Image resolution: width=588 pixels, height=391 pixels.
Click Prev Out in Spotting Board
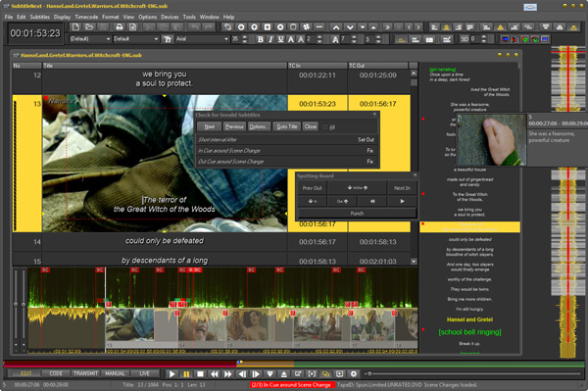click(312, 188)
